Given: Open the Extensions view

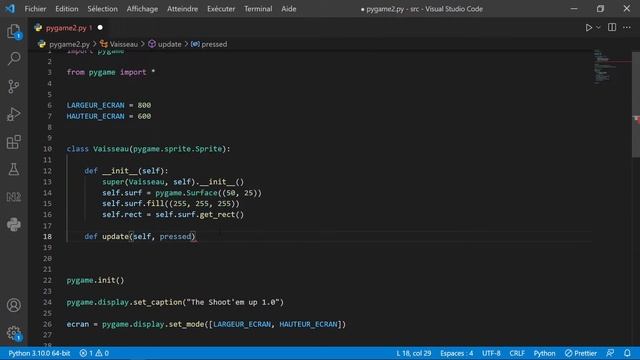Looking at the screenshot, I should coord(13,142).
